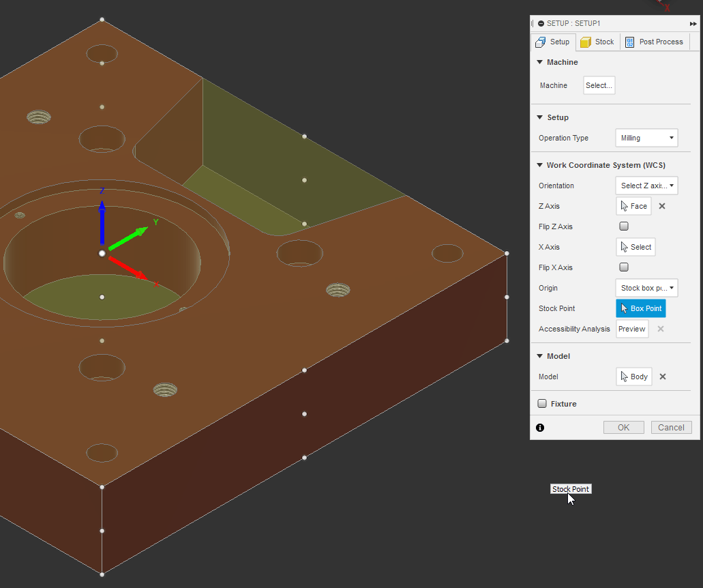Click the Select picker for X Axis
This screenshot has height=588, width=703.
(x=635, y=246)
